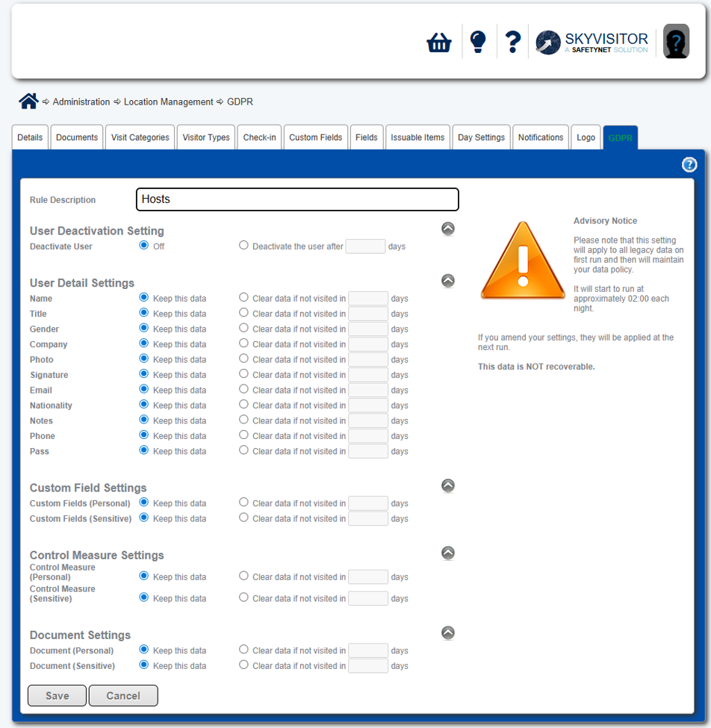Collapse the User Detail Settings section
The image size is (711, 728).
click(448, 281)
